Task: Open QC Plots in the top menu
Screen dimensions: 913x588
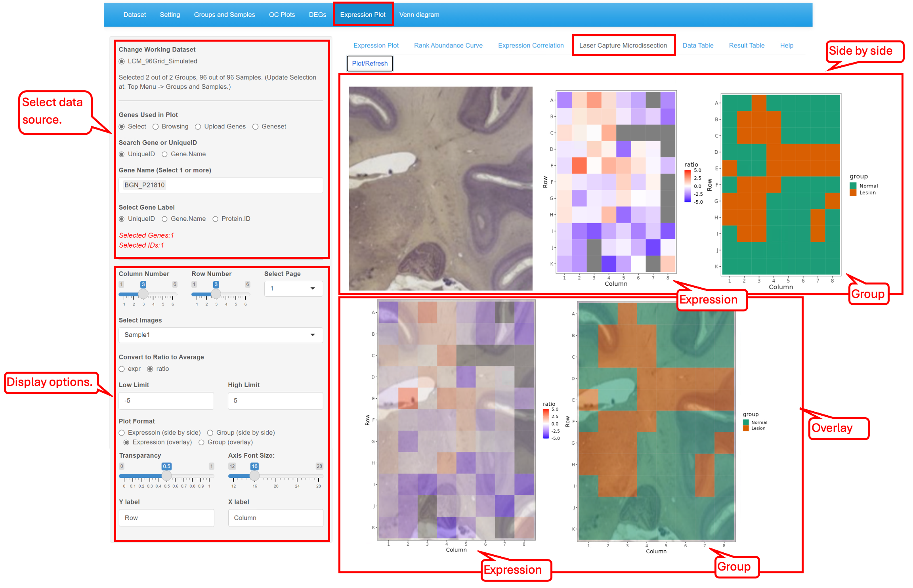Action: 282,15
